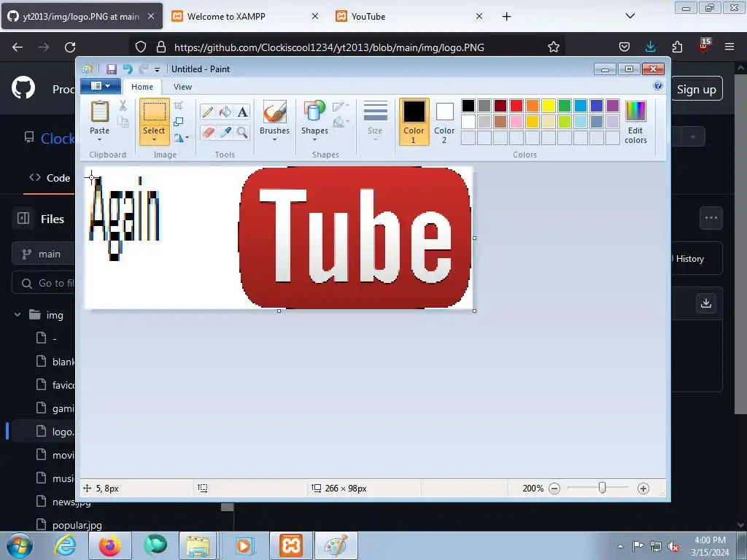Click the Cut scissors icon
Image resolution: width=747 pixels, height=560 pixels.
[123, 106]
